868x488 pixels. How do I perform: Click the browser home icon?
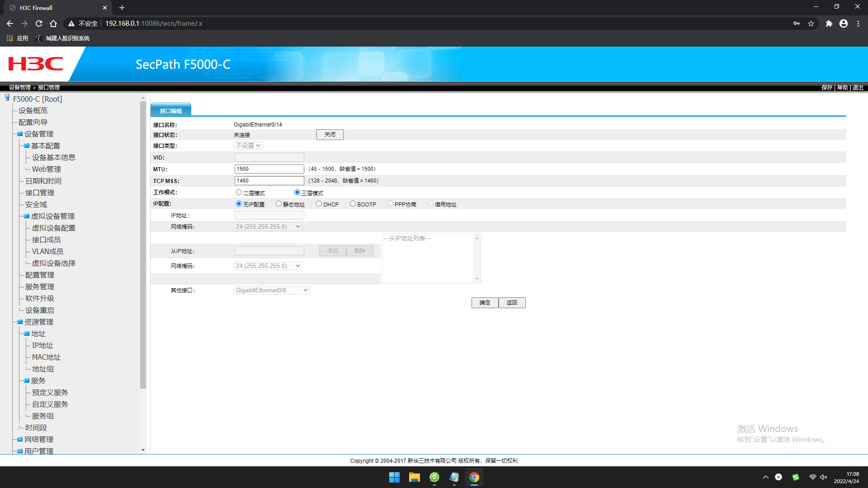point(53,23)
